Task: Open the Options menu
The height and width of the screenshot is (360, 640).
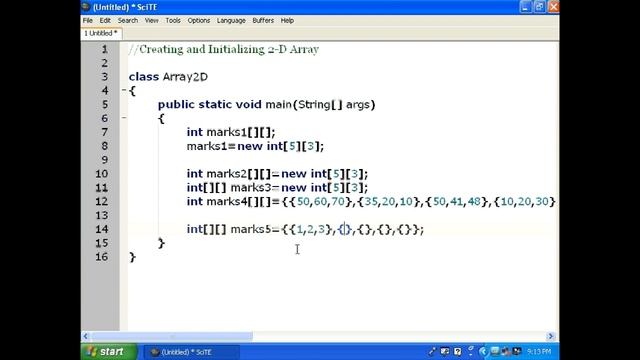Action: pos(199,20)
